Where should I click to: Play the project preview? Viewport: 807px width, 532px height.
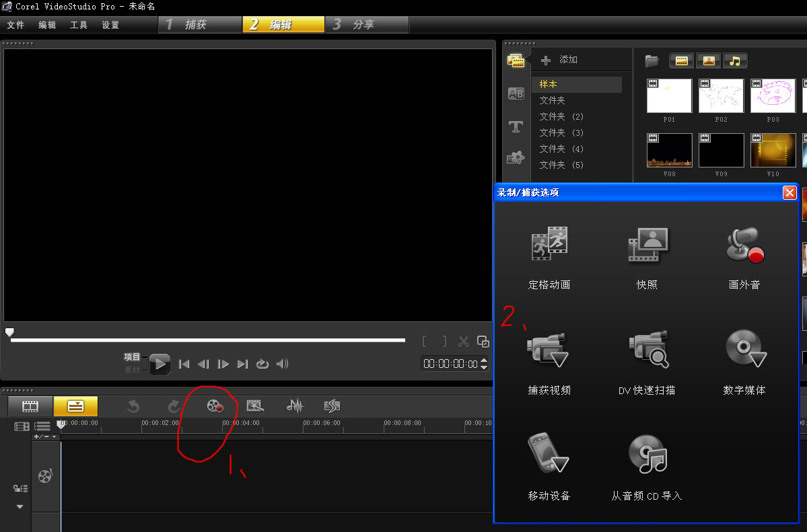point(160,364)
